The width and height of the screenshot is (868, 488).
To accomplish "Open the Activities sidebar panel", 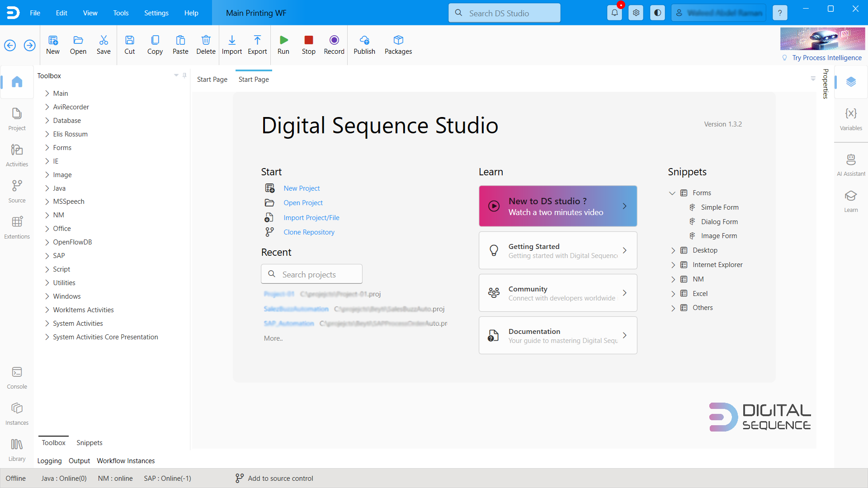I will point(17,155).
